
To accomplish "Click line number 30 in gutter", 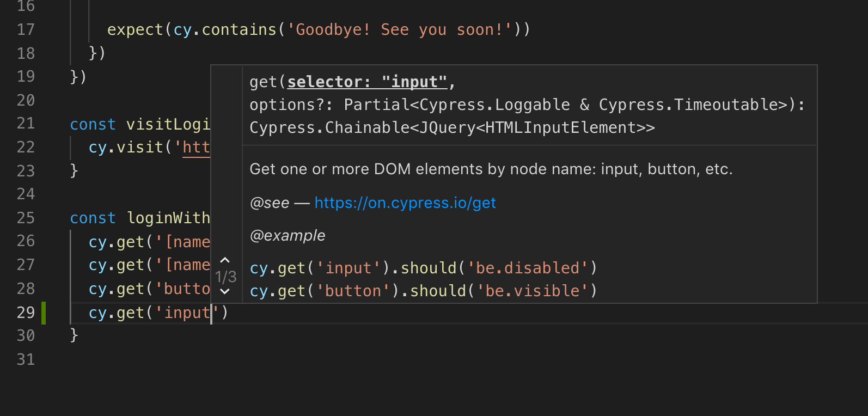I will pos(26,335).
